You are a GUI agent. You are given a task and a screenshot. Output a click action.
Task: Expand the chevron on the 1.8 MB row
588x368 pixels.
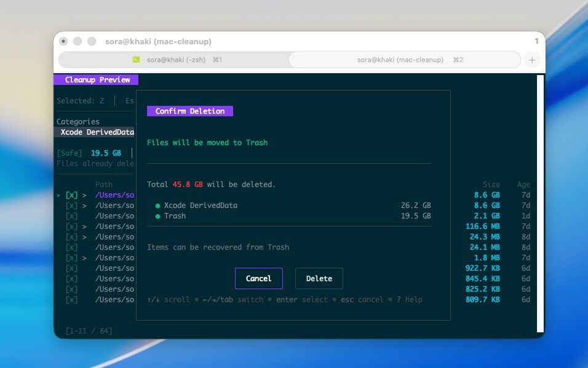(84, 258)
